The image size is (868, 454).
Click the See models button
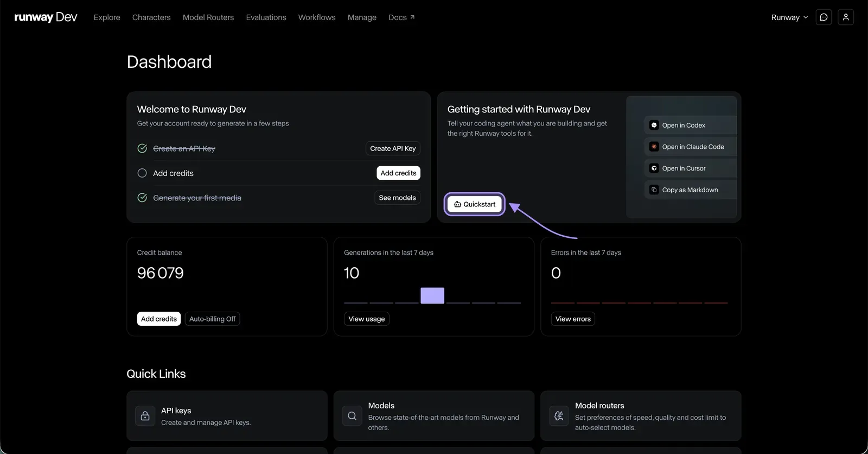397,198
